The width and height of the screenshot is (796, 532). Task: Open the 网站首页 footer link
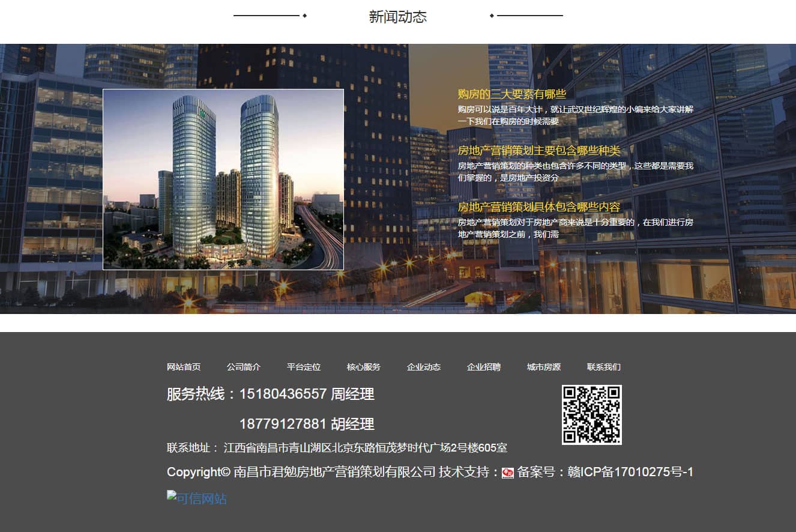[x=184, y=367]
